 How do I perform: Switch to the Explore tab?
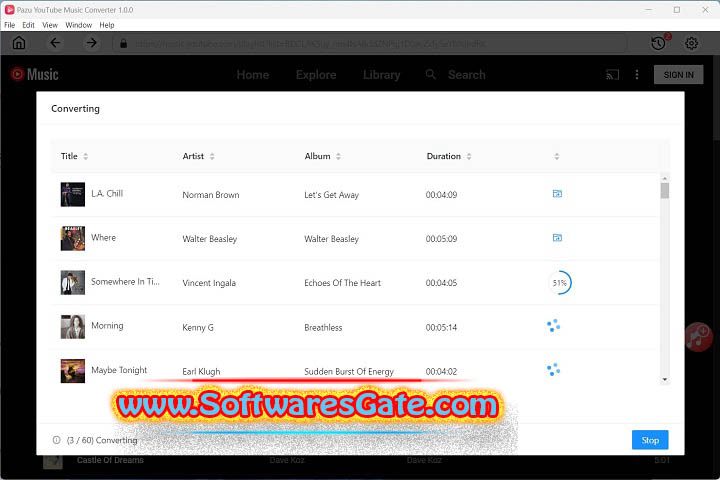(x=316, y=75)
